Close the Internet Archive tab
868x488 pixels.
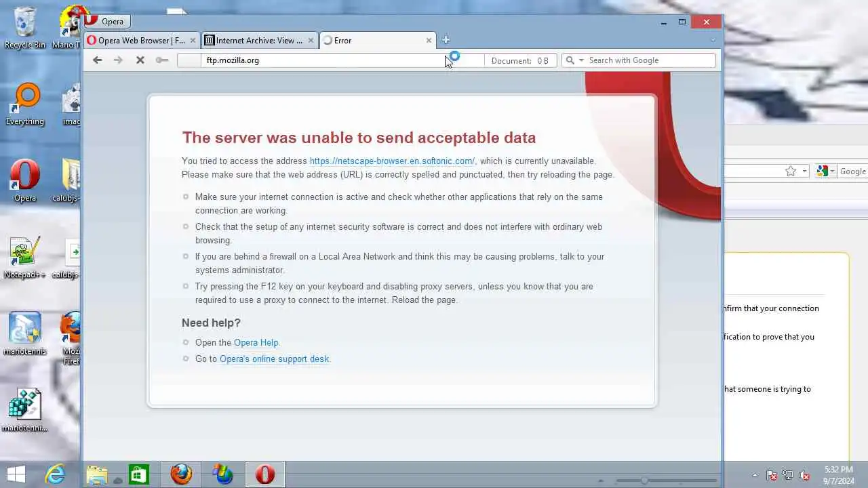pyautogui.click(x=311, y=41)
